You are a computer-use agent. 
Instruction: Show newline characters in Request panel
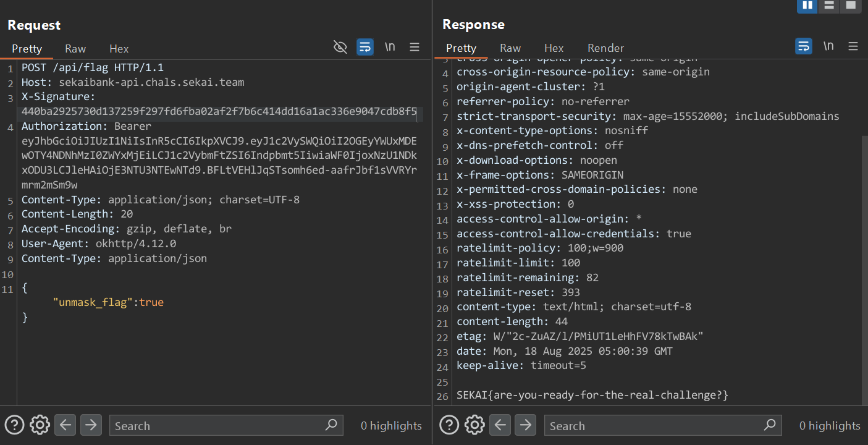click(x=390, y=47)
